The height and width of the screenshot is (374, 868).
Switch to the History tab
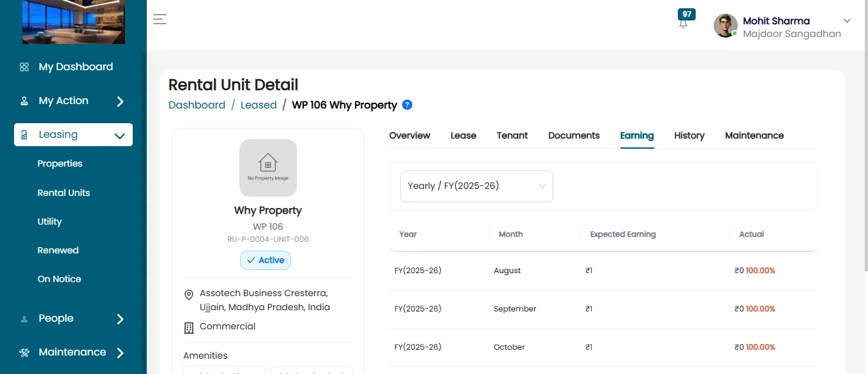point(689,135)
